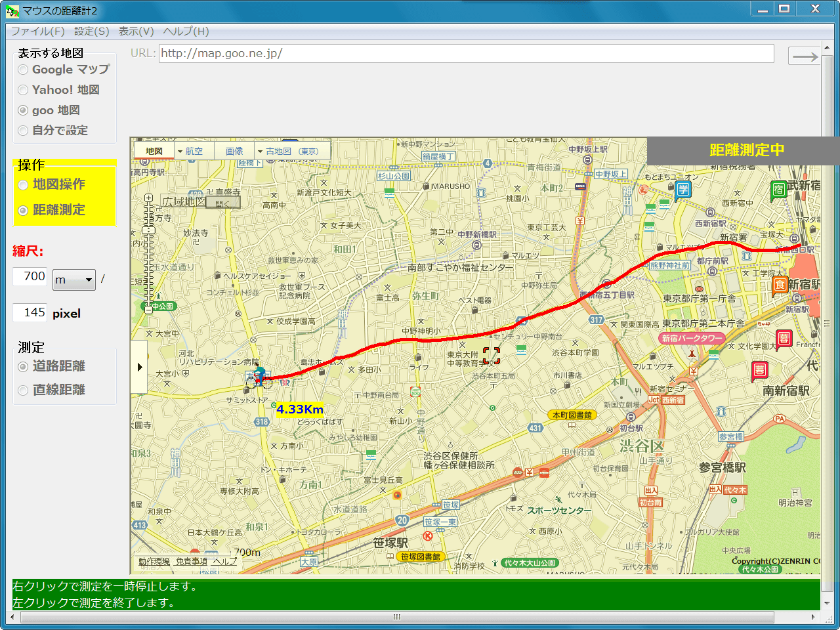Click the Jct 西新宿 junction icon

tap(667, 400)
